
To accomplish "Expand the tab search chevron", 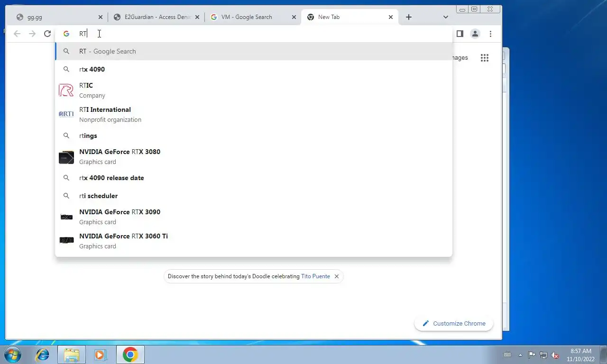I will pos(445,17).
